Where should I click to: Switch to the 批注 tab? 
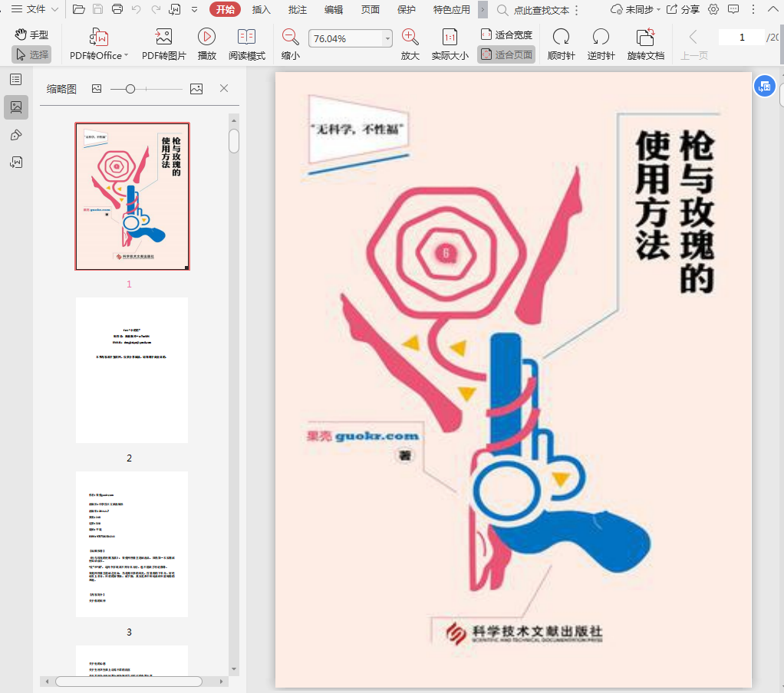[x=297, y=9]
